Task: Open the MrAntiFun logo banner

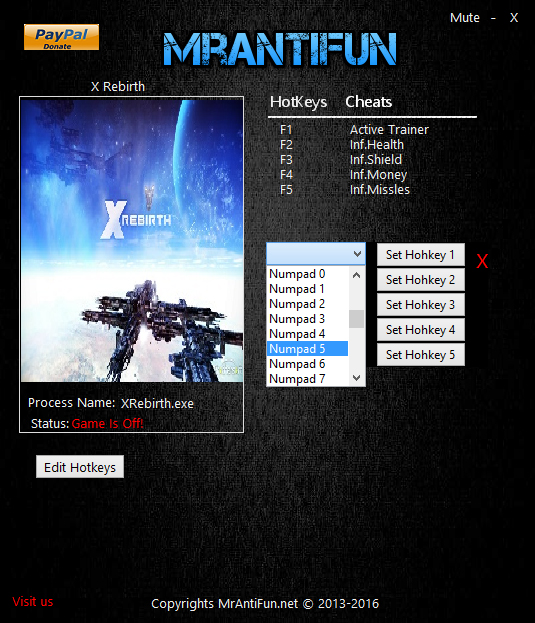Action: pyautogui.click(x=280, y=48)
